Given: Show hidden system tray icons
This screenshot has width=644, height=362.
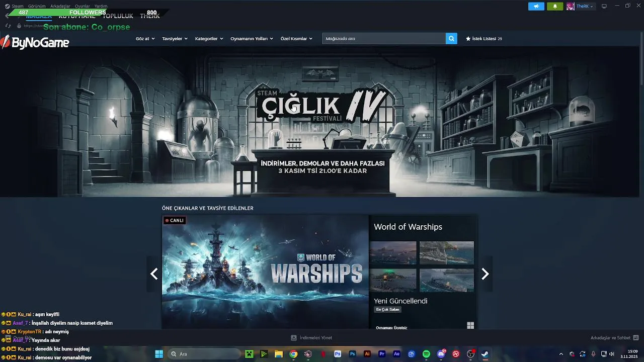Looking at the screenshot, I should (x=561, y=354).
